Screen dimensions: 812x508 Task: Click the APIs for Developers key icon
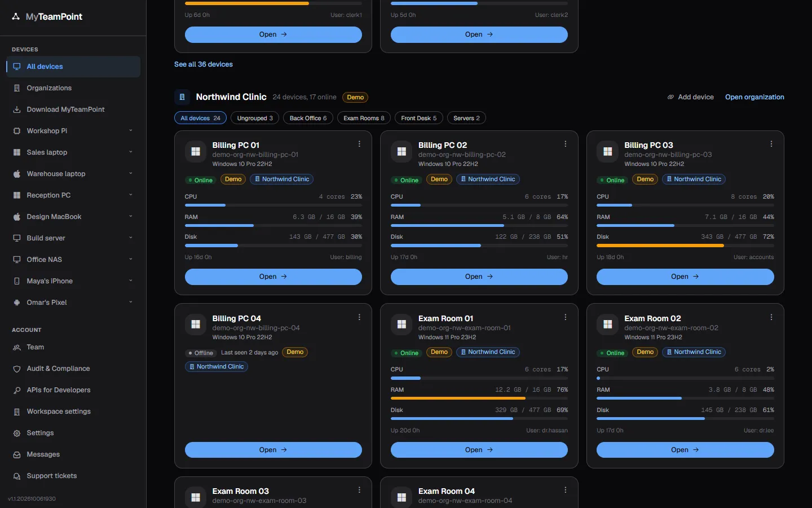(17, 390)
